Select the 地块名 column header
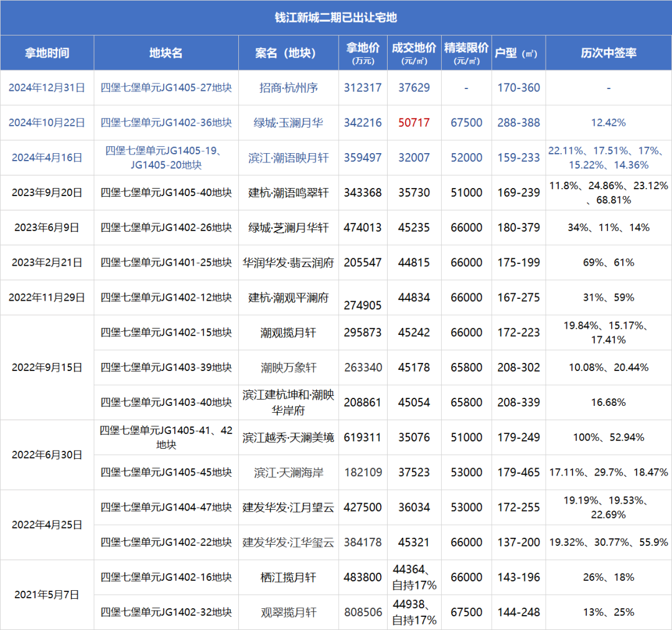 coord(166,53)
